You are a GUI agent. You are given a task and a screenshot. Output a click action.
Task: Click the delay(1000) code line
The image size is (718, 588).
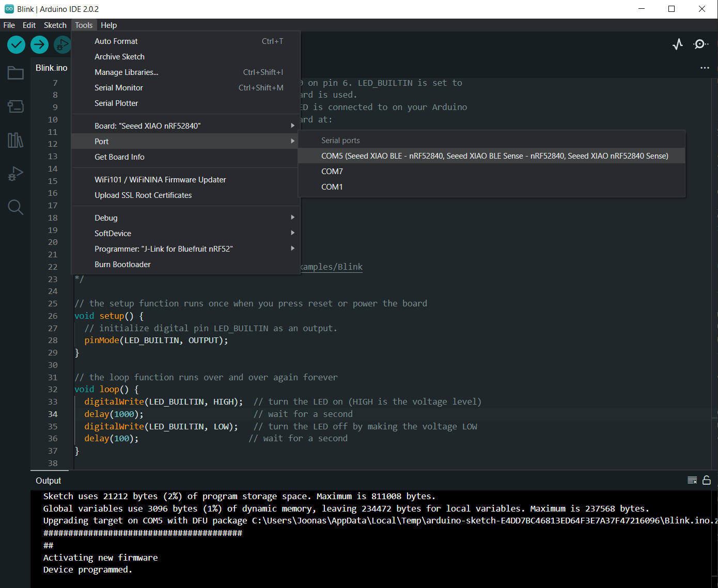click(x=114, y=414)
